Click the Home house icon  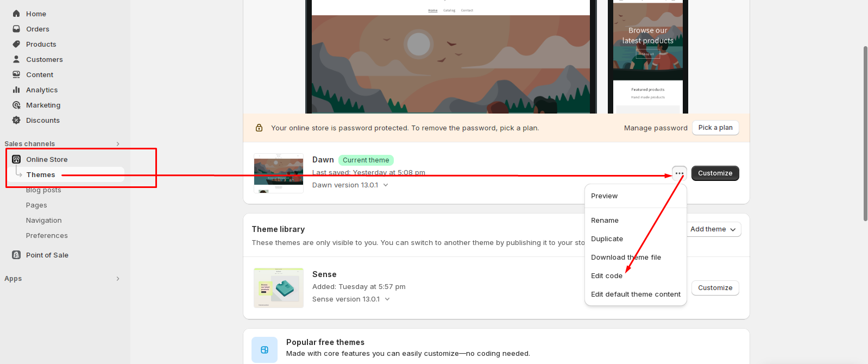click(x=16, y=14)
